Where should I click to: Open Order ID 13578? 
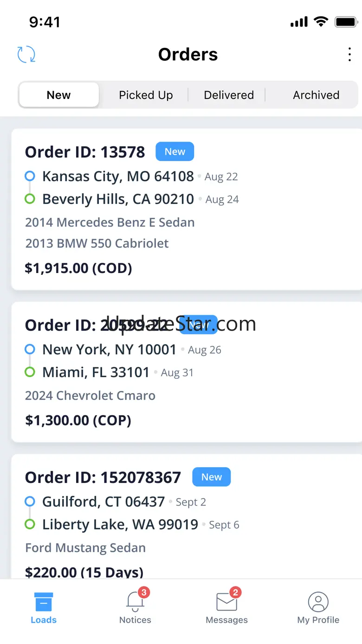(x=85, y=152)
